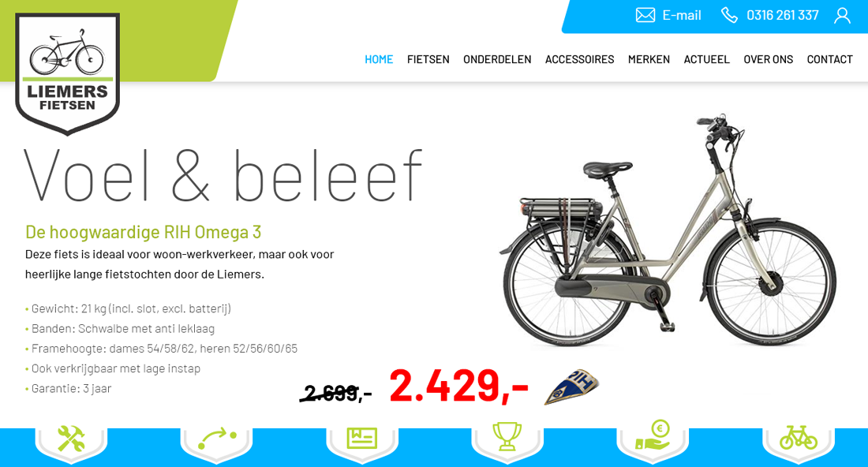Click the envelope E-mail icon
Screen dimensions: 868x467
(645, 15)
